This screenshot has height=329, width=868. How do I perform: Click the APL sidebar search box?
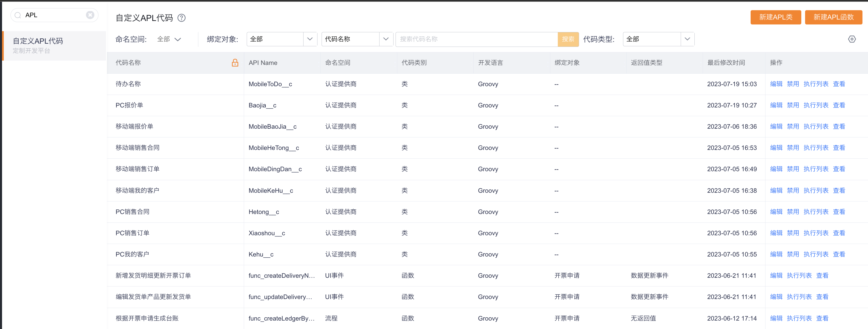(x=54, y=15)
